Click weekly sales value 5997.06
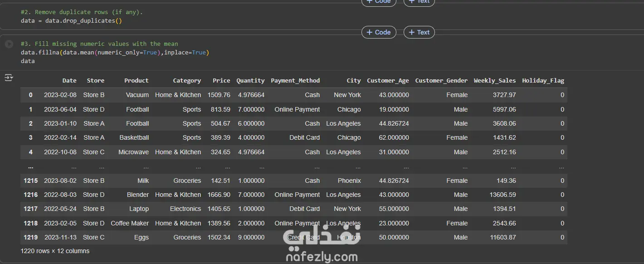This screenshot has height=264, width=644. point(504,110)
